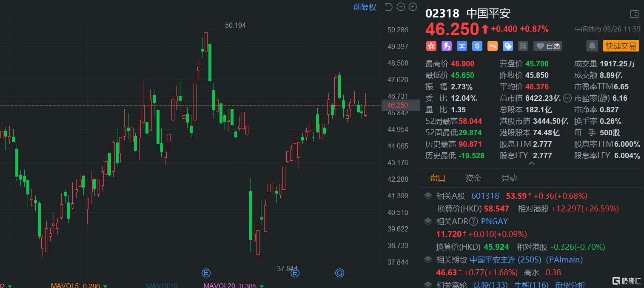
Task: Click the blue dollar sign icon
Action: pos(477,46)
